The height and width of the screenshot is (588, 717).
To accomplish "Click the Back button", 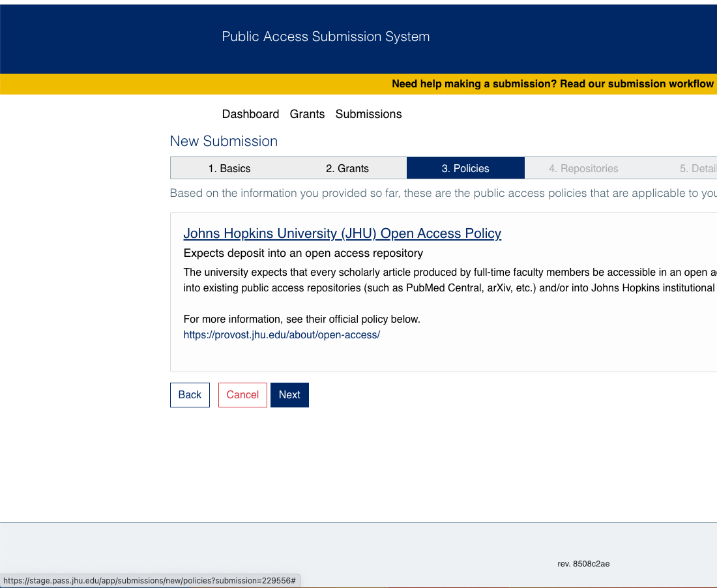I will [189, 395].
